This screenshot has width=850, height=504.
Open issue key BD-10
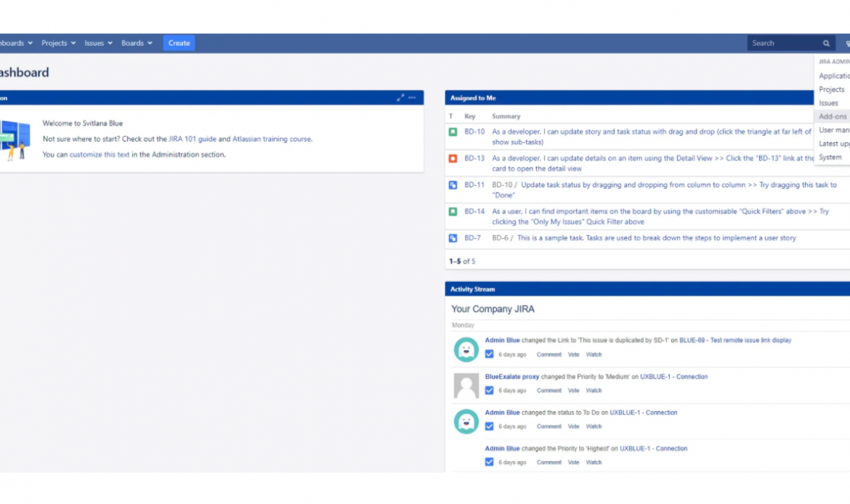click(474, 131)
